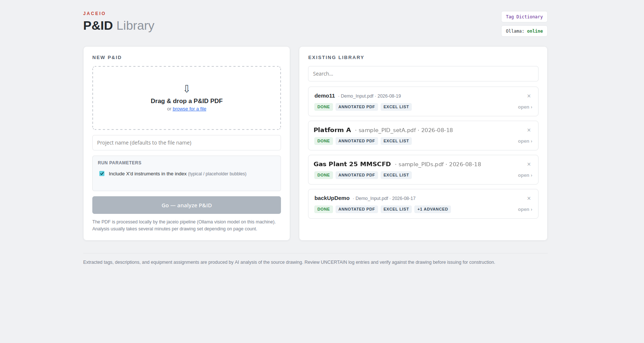
Task: Click sample_PID_setA.pdf file name
Action: pos(387,130)
